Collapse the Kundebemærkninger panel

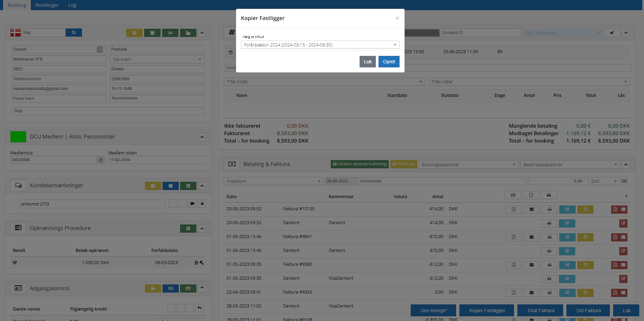202,186
